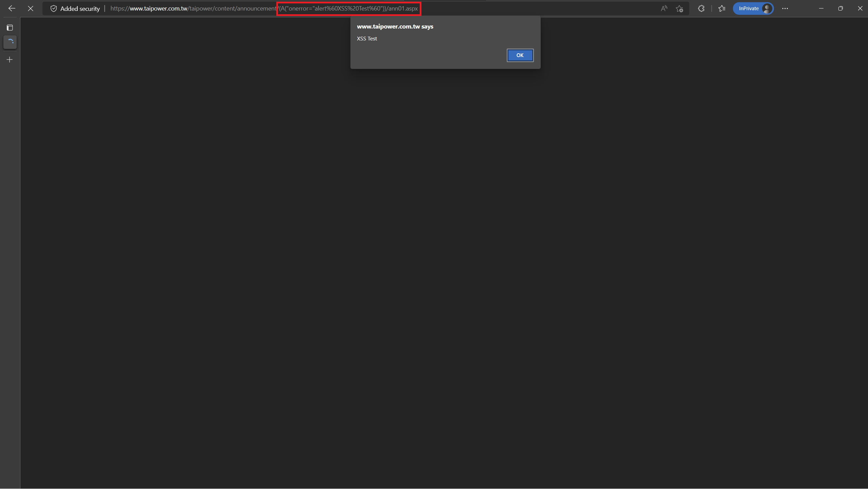Stop page loading with the X icon
The width and height of the screenshot is (868, 489).
point(31,8)
